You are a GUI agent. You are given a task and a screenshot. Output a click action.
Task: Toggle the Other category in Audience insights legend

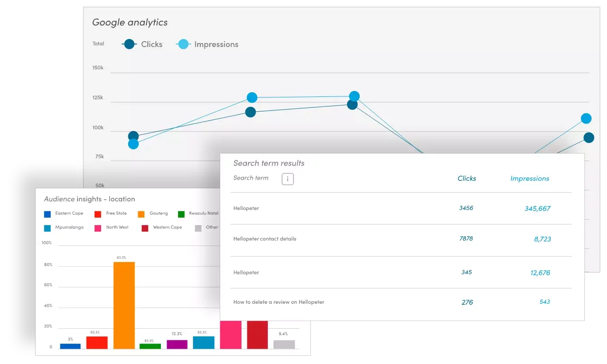[198, 227]
